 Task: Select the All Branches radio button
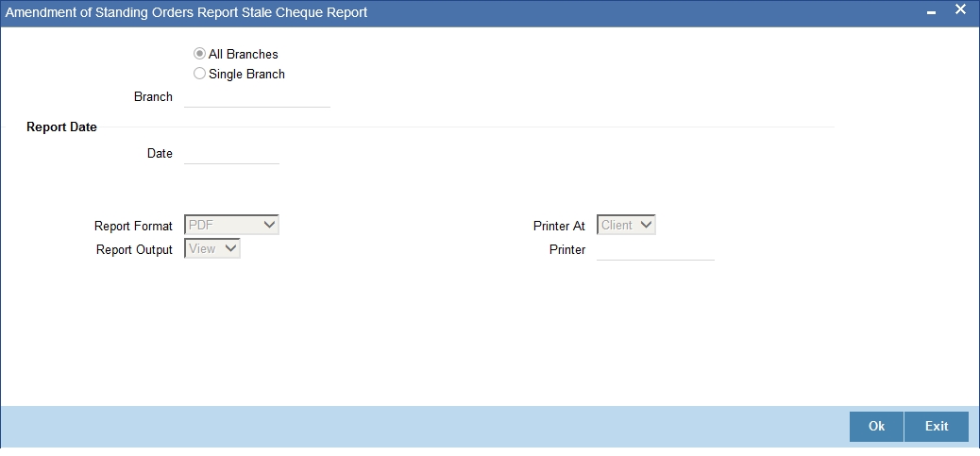click(x=199, y=54)
